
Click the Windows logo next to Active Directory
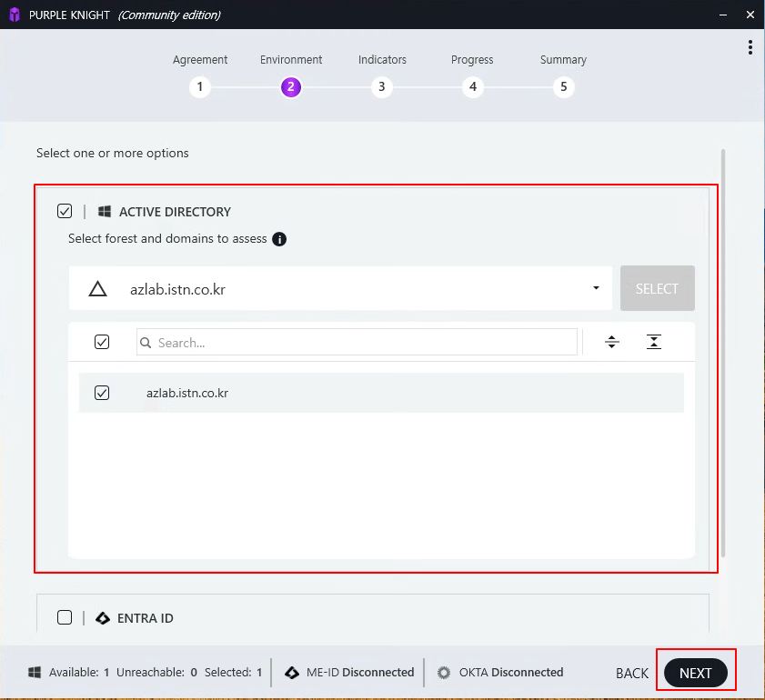tap(105, 212)
